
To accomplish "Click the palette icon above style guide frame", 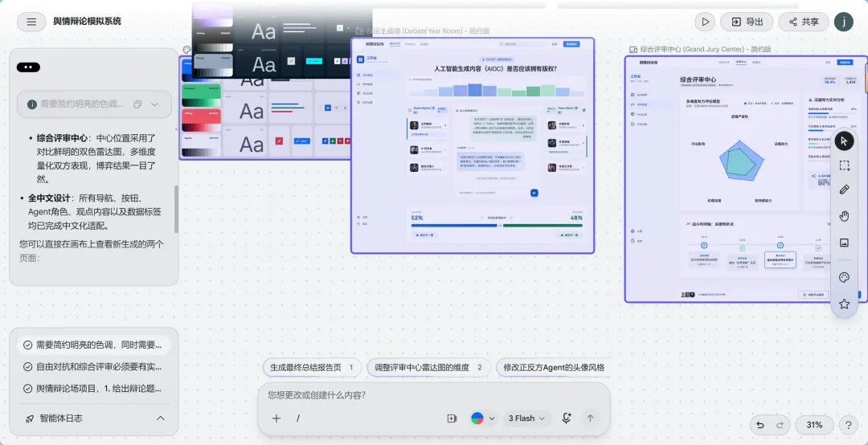I will 186,50.
